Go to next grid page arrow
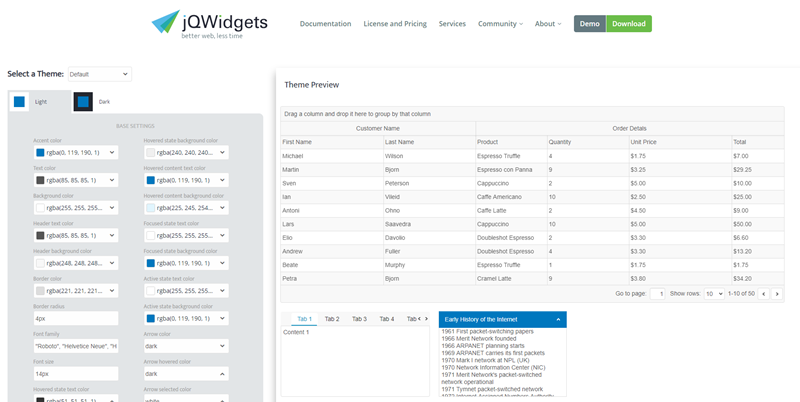 coord(777,294)
